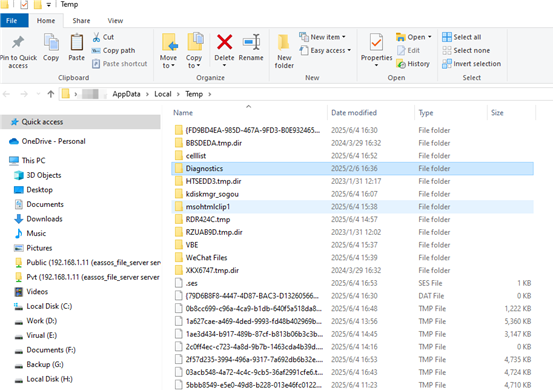Sort by Date modified column header
Image resolution: width=553 pixels, height=390 pixels.
[354, 113]
